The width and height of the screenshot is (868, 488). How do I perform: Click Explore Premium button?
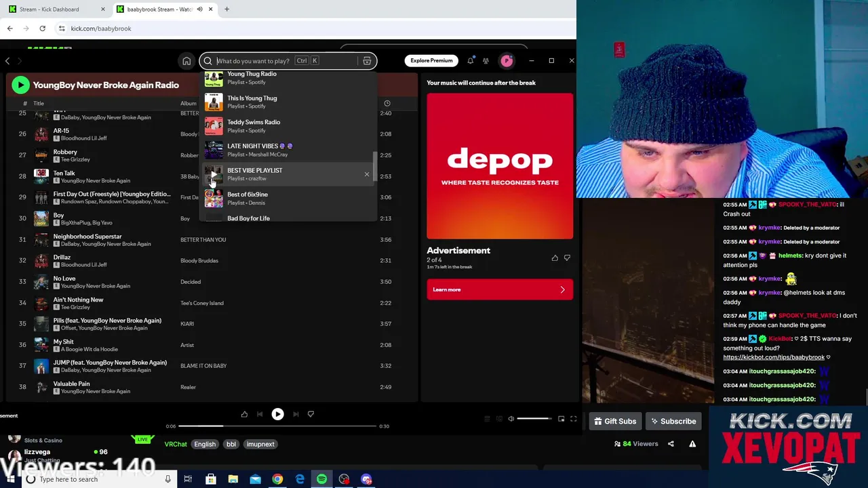[x=431, y=60]
